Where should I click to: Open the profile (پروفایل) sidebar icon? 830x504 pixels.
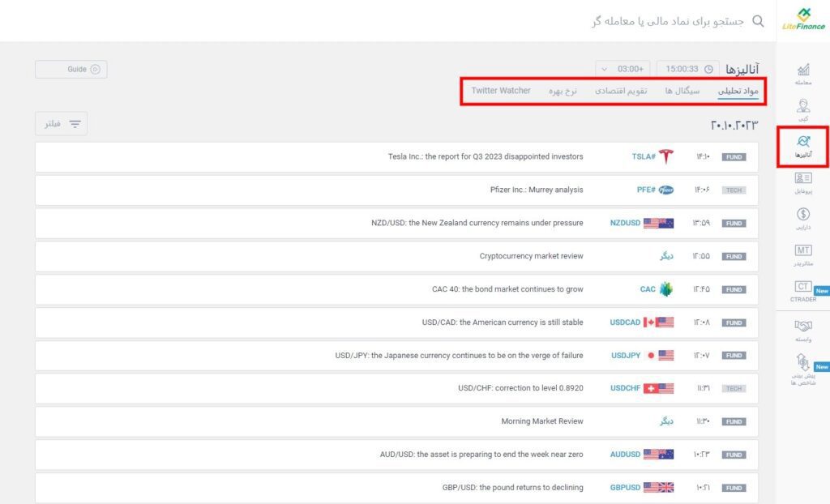[803, 182]
